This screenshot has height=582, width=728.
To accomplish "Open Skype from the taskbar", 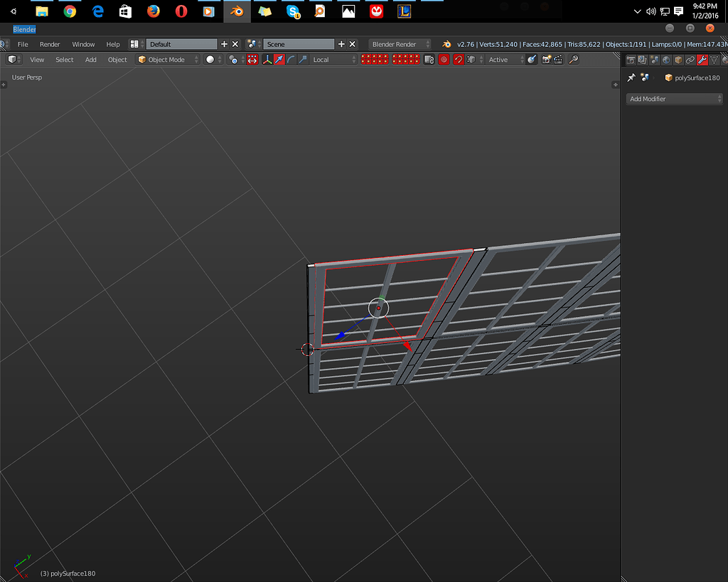I will [293, 11].
